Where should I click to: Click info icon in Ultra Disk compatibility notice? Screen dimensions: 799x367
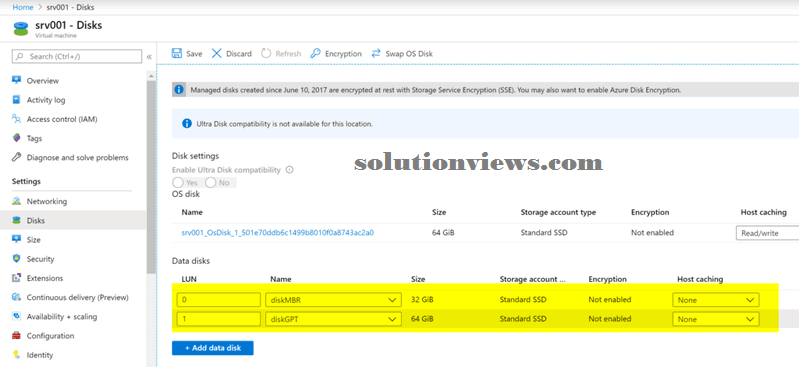[x=187, y=124]
